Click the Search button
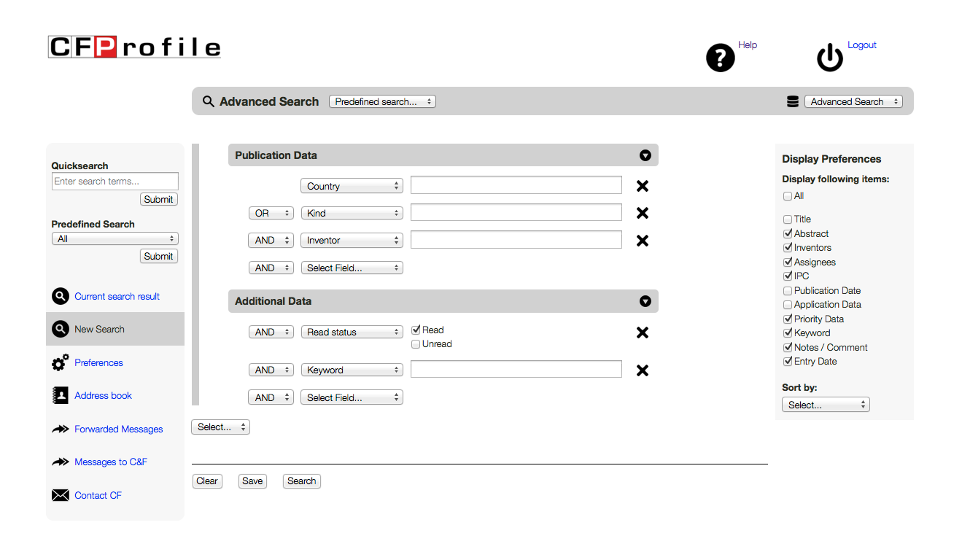Viewport: 962px width, 560px height. point(301,481)
